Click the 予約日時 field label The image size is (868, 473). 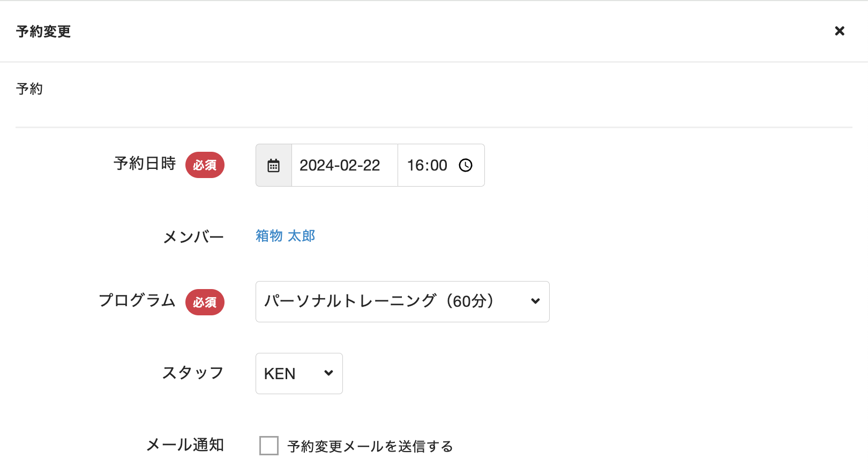[145, 164]
